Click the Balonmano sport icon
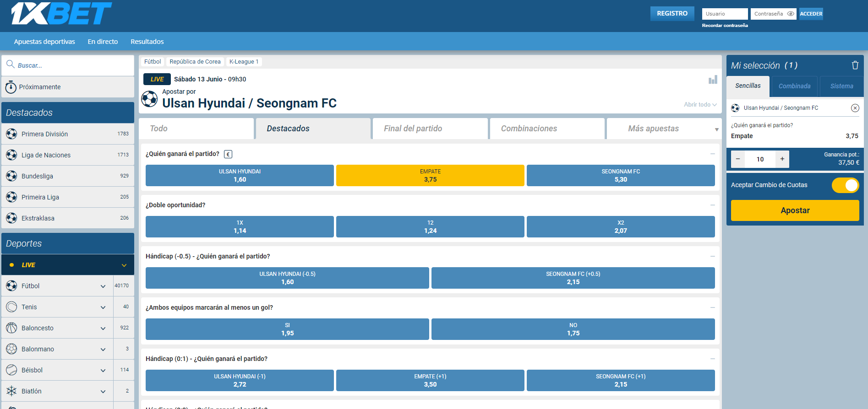This screenshot has width=868, height=409. pos(11,349)
